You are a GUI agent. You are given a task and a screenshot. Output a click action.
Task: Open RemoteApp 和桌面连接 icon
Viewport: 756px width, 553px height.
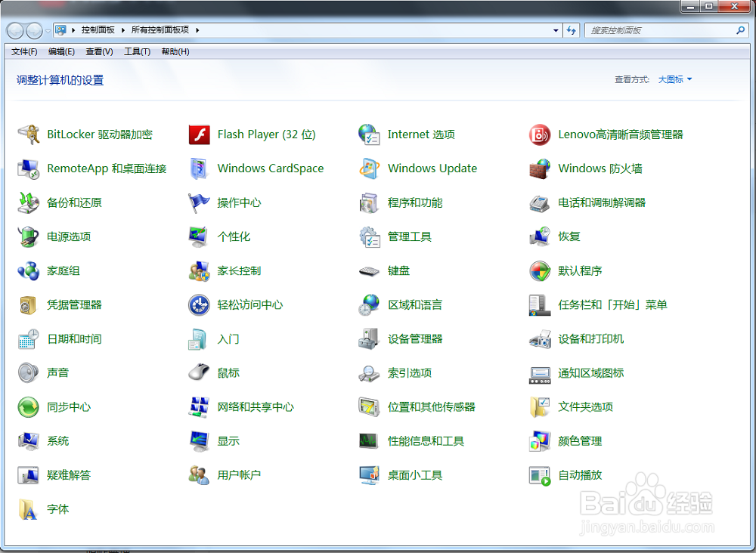(x=29, y=168)
